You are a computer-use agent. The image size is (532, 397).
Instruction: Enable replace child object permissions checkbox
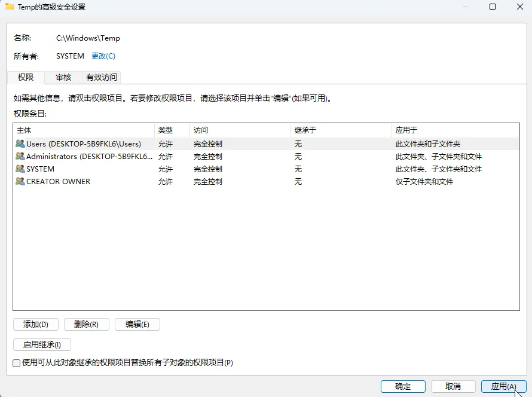point(17,363)
